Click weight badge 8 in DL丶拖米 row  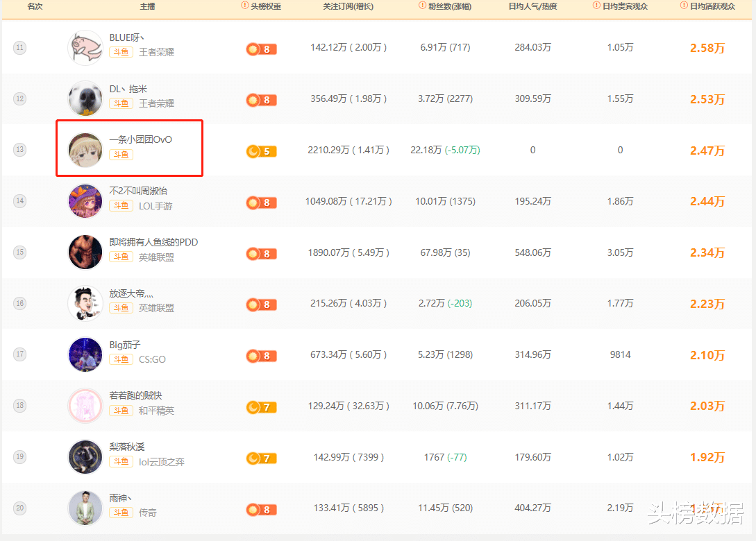coord(261,100)
